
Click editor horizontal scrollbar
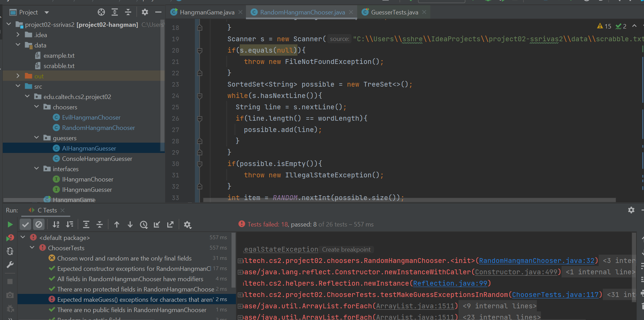click(409, 200)
